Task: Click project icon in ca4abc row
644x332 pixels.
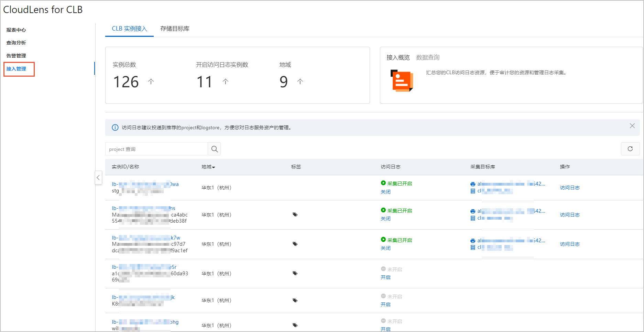Action: click(x=473, y=211)
